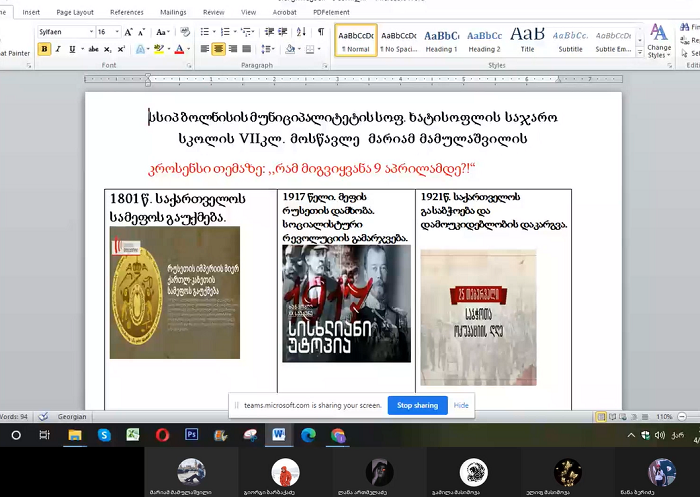This screenshot has width=700, height=497.
Task: Apply the Heading 1 style
Action: click(x=442, y=41)
